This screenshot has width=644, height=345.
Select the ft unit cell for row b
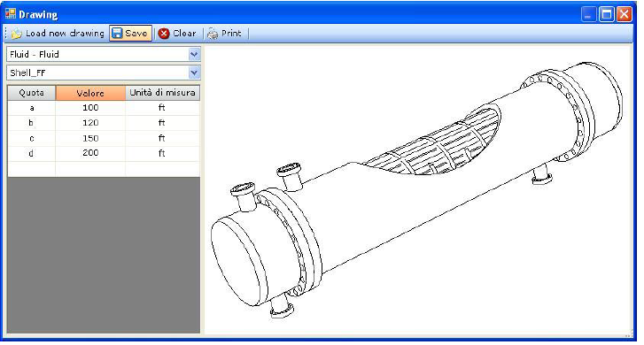click(162, 123)
